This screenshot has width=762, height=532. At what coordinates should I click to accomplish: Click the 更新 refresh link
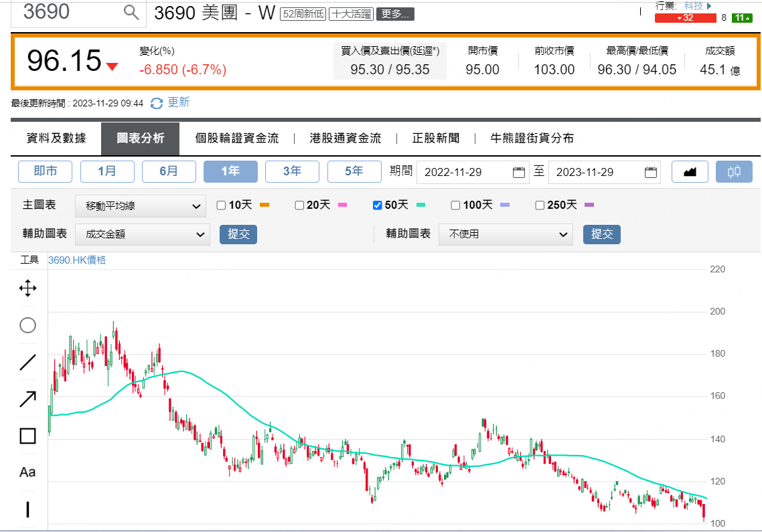tap(178, 102)
